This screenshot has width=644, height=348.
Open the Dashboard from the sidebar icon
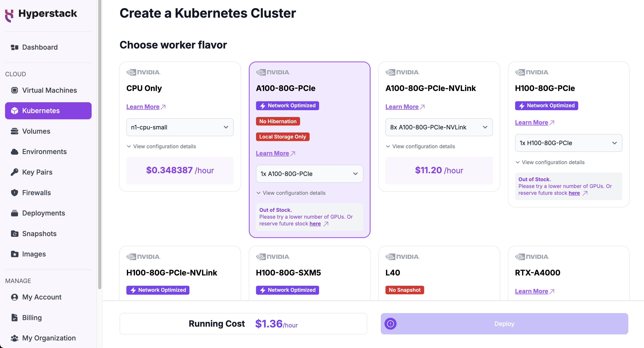pyautogui.click(x=15, y=47)
